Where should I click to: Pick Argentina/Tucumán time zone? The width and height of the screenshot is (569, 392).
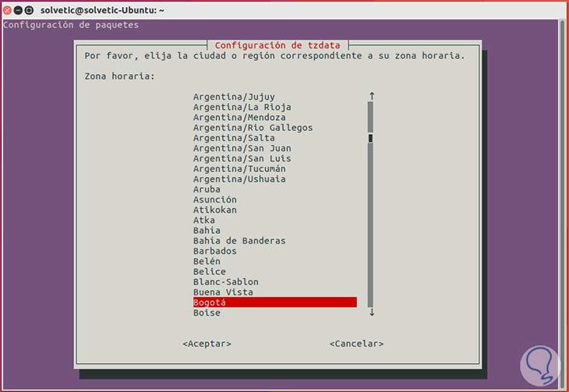click(239, 169)
